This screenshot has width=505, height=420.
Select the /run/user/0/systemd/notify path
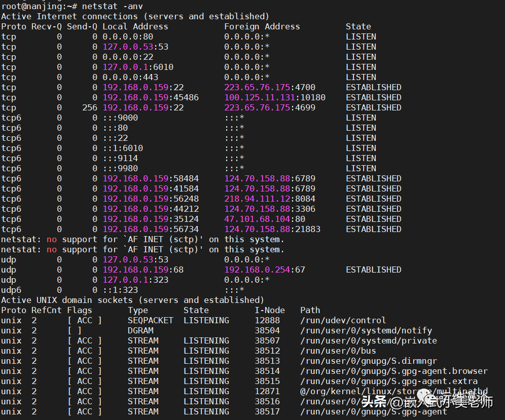click(366, 330)
